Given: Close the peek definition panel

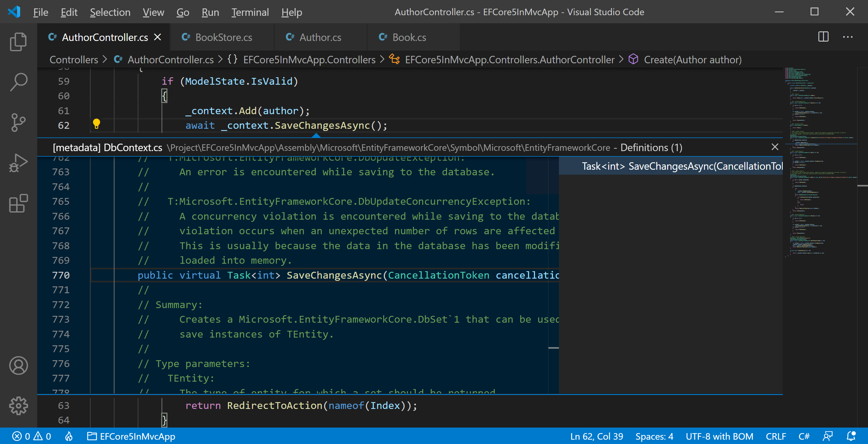Looking at the screenshot, I should [775, 147].
